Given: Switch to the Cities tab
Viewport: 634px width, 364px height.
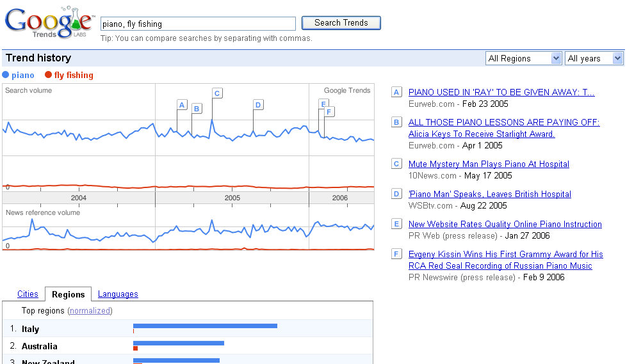Looking at the screenshot, I should coord(28,294).
